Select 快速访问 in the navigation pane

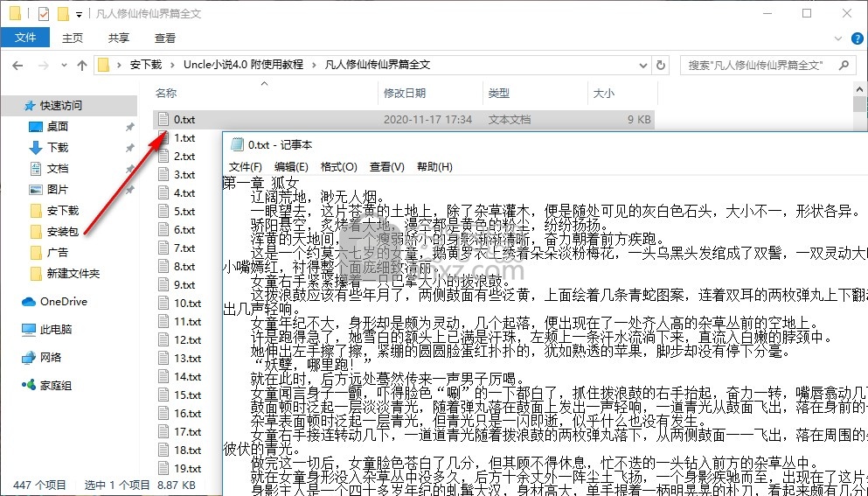click(x=60, y=105)
